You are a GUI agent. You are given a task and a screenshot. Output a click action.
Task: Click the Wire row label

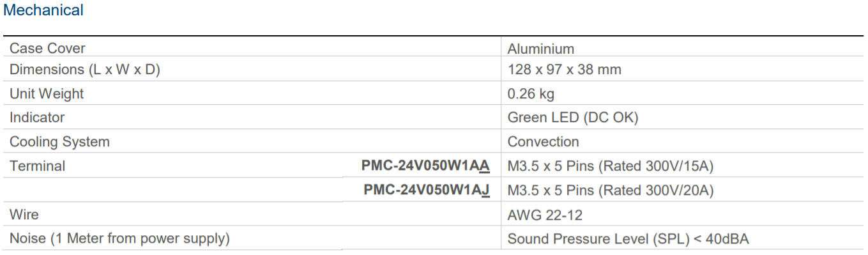[24, 215]
